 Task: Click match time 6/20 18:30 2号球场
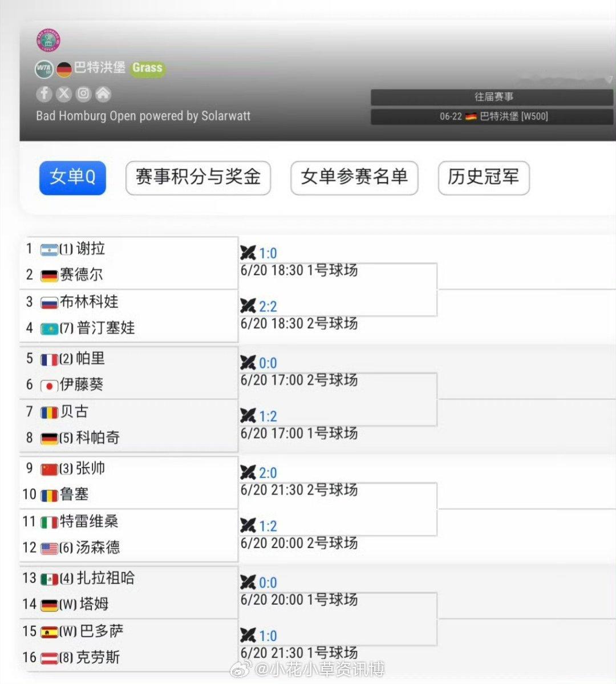(299, 324)
